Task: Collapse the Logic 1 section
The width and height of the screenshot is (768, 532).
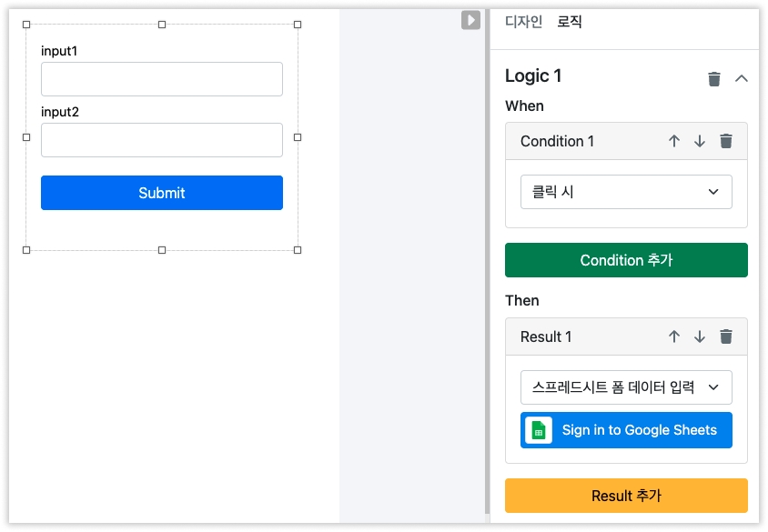Action: 742,79
